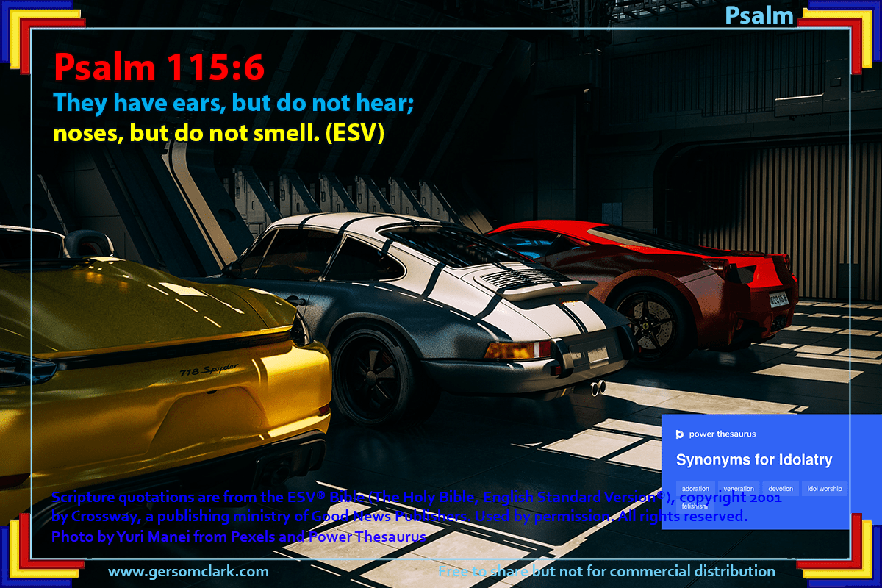Click the Power Thesaurus logo icon
This screenshot has height=588, width=882.
click(x=681, y=434)
